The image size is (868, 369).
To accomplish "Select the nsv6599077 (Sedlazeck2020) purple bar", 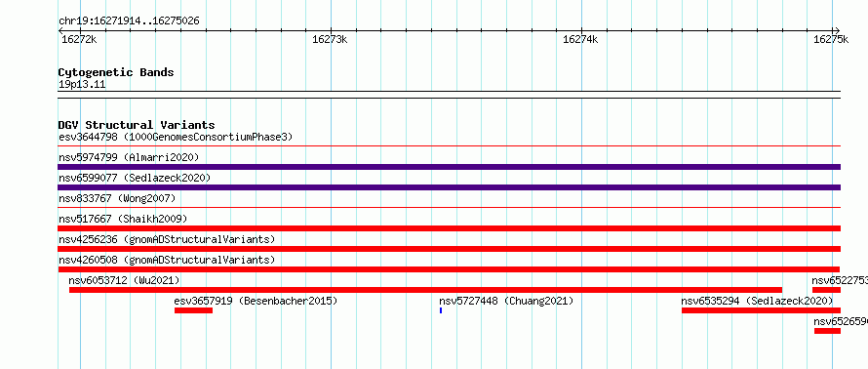I will coord(450,187).
